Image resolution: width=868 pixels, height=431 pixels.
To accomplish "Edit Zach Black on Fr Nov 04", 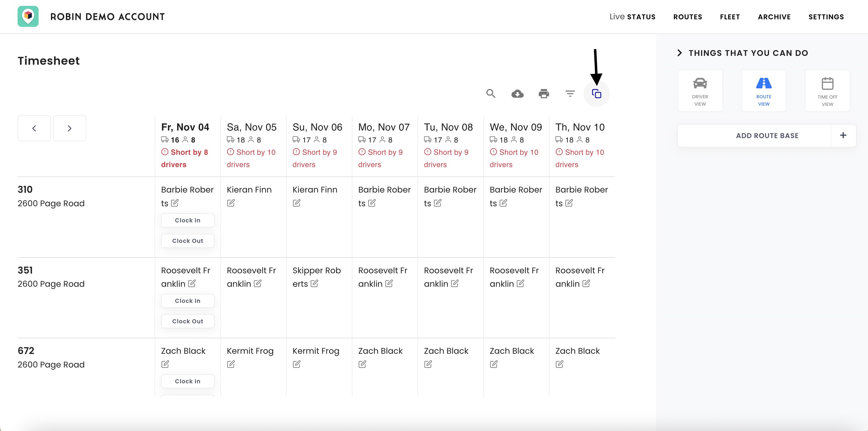I will [x=165, y=364].
